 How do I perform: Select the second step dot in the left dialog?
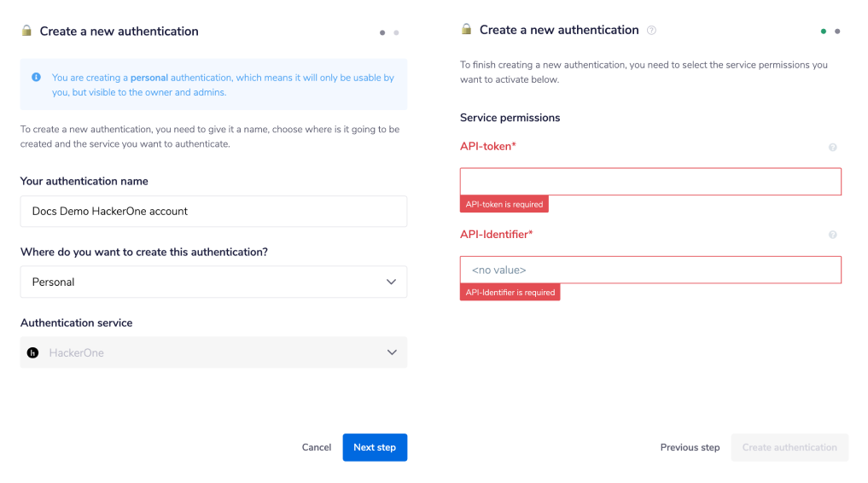click(x=396, y=32)
